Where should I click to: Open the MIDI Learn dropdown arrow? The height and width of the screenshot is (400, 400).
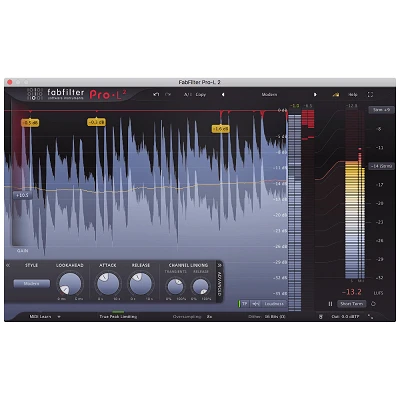pos(59,316)
